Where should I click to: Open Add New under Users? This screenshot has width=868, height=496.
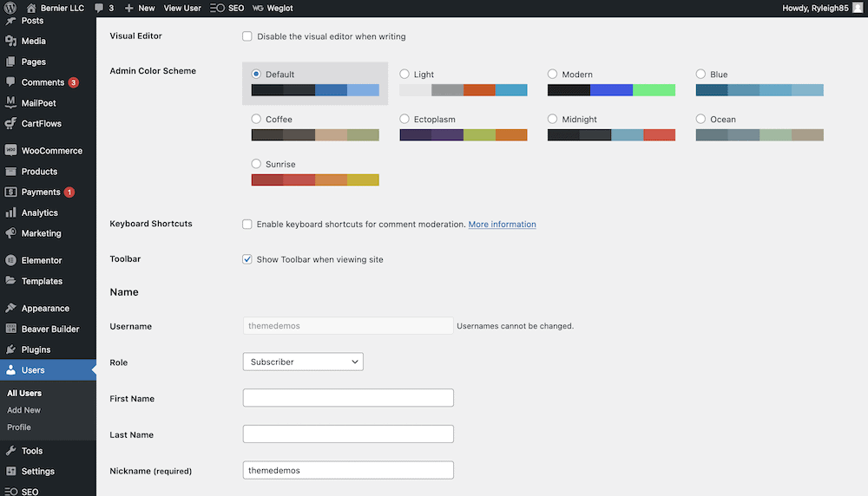pyautogui.click(x=23, y=410)
